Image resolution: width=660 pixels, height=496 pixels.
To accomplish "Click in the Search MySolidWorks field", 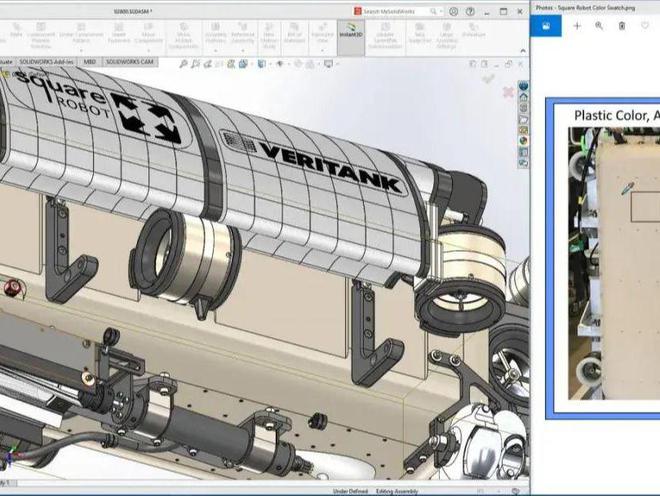I will tap(395, 12).
